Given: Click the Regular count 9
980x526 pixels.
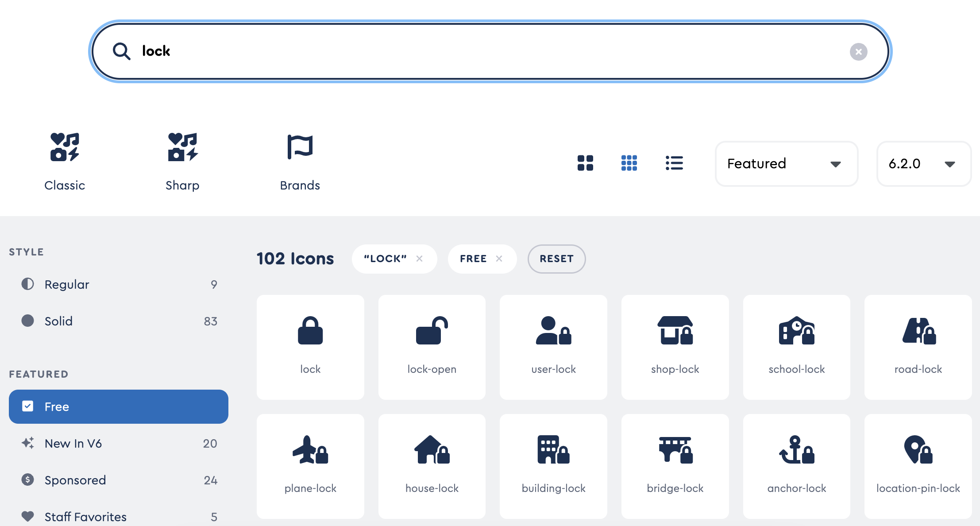Looking at the screenshot, I should [214, 284].
